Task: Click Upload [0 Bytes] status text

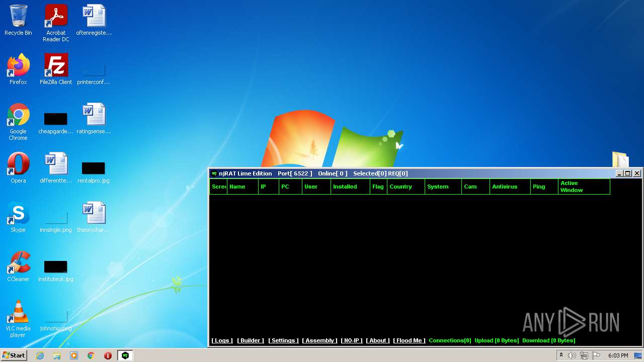Action: pos(497,340)
